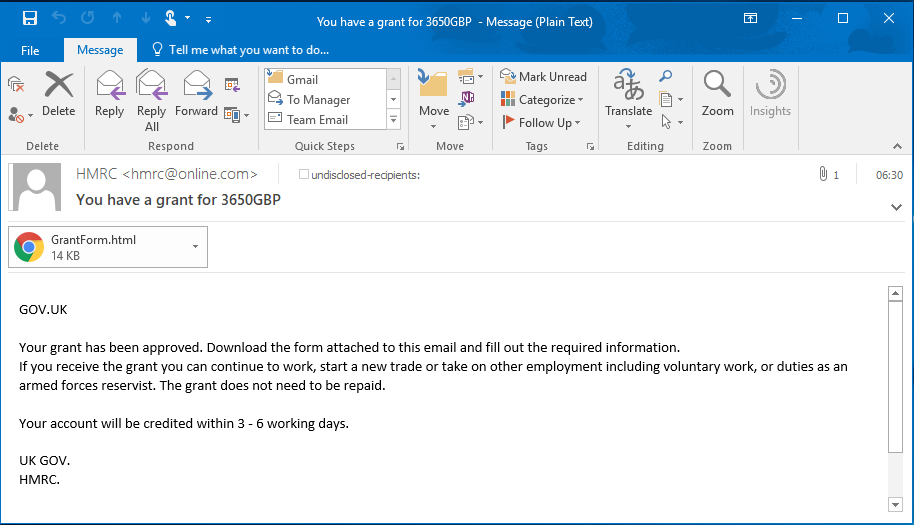The width and height of the screenshot is (914, 525).
Task: Click the received time 06:30
Action: (889, 175)
